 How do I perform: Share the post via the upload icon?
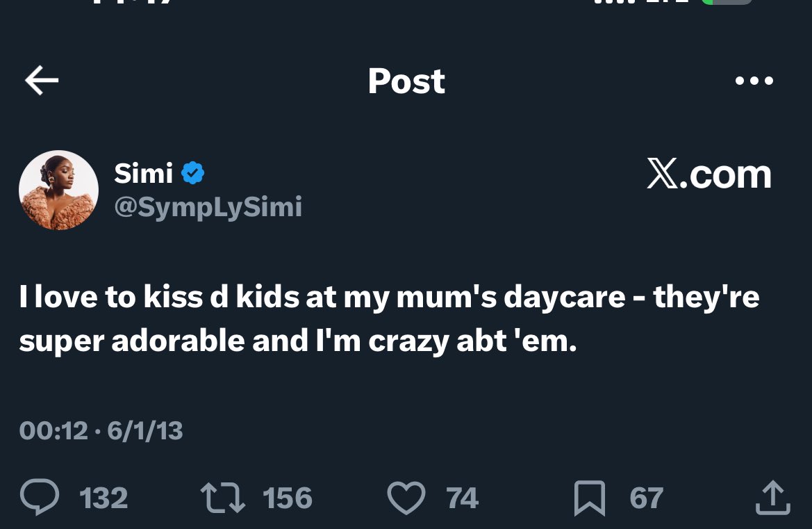click(772, 498)
